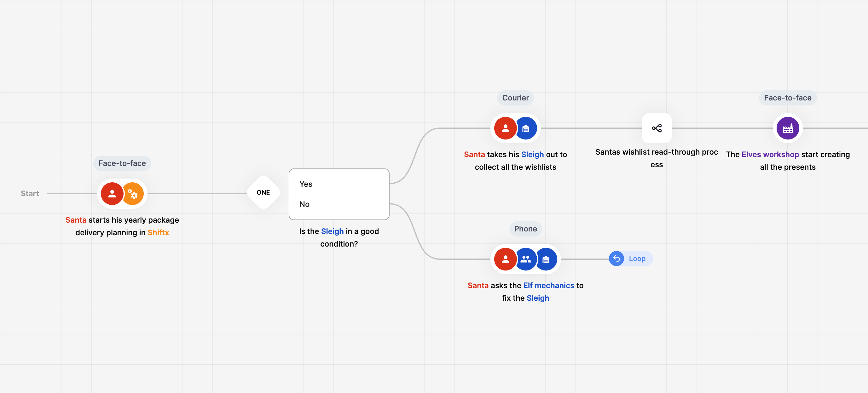Open the wishlist read-through subprocess icon
This screenshot has width=868, height=393.
pyautogui.click(x=657, y=128)
